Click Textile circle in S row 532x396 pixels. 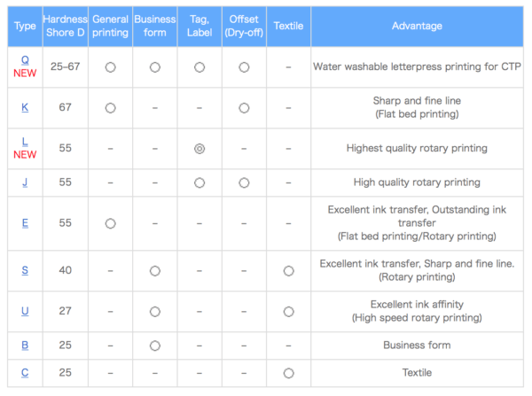(x=288, y=270)
